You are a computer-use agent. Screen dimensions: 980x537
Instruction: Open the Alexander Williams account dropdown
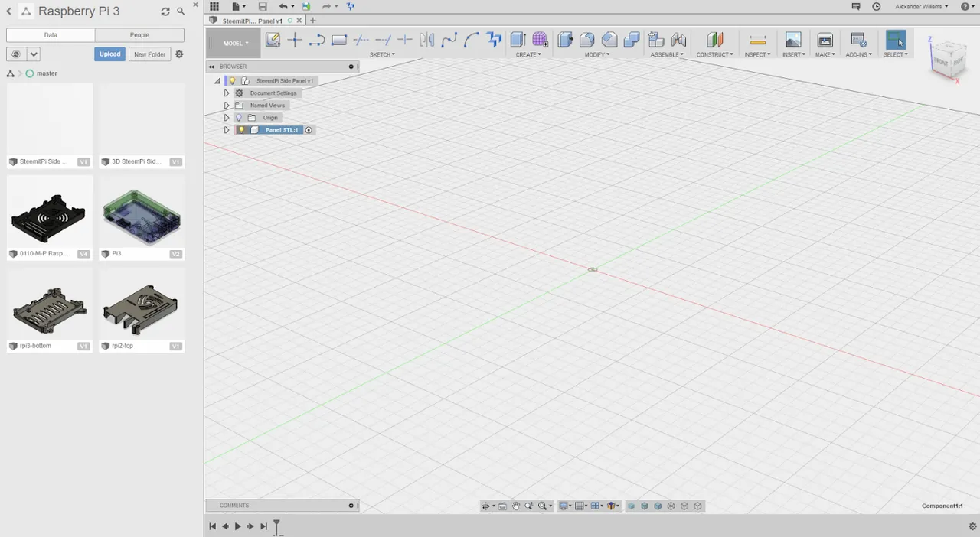pyautogui.click(x=922, y=6)
